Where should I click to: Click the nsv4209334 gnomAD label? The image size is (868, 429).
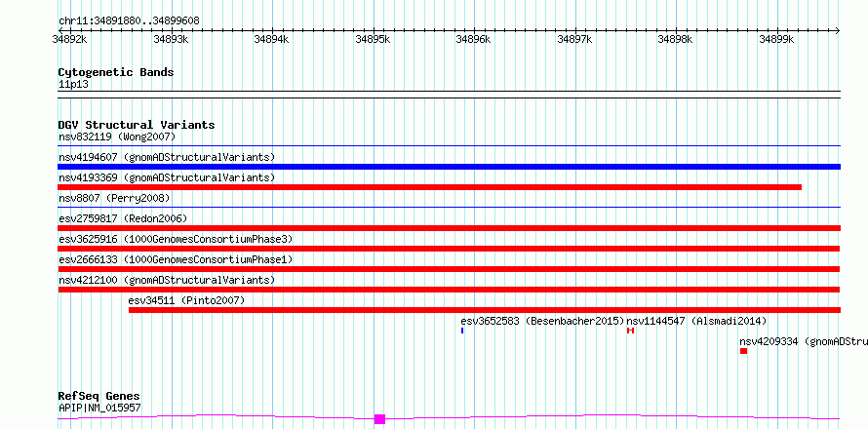(804, 341)
